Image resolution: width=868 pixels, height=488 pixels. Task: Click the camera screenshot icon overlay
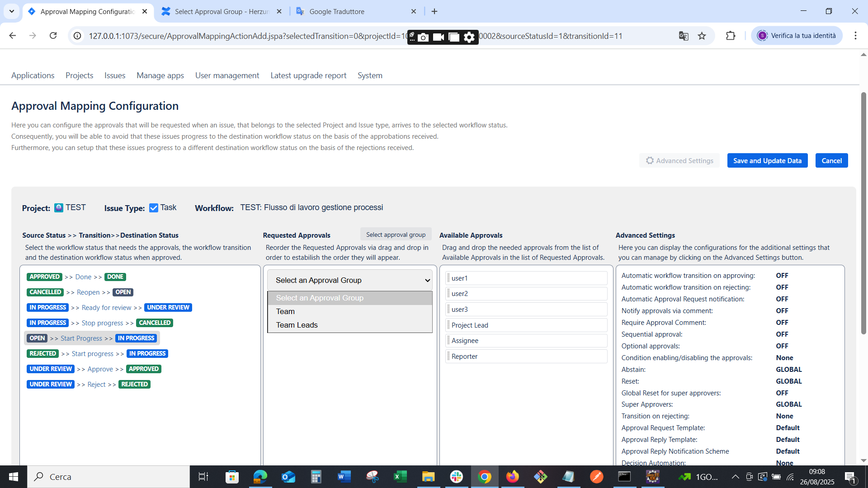(423, 37)
